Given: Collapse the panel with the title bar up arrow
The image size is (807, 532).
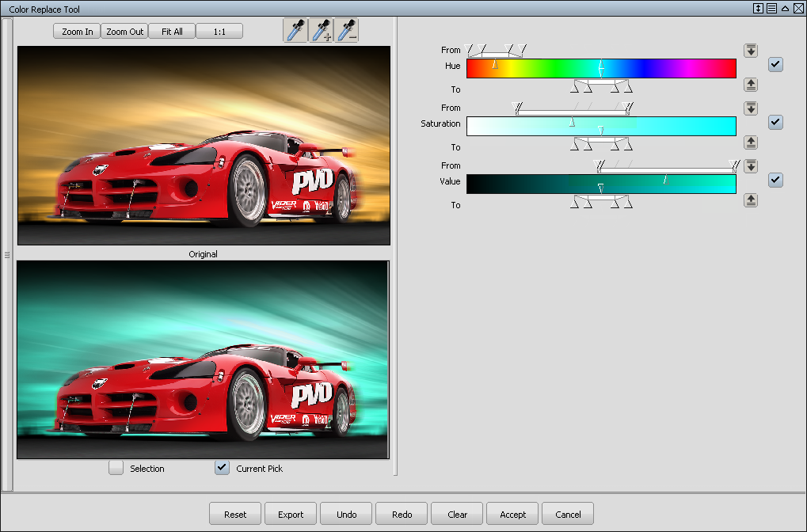Looking at the screenshot, I should [x=785, y=9].
